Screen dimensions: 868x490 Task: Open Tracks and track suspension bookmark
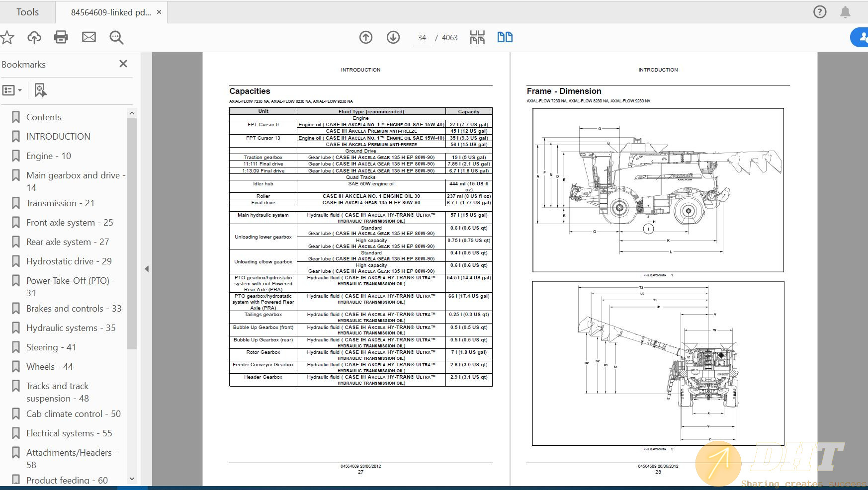coord(58,392)
